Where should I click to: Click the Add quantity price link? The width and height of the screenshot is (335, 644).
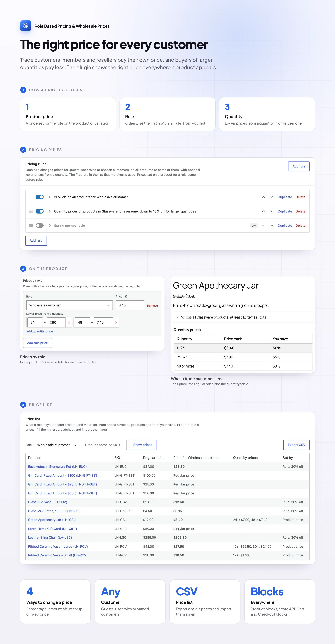pos(40,331)
